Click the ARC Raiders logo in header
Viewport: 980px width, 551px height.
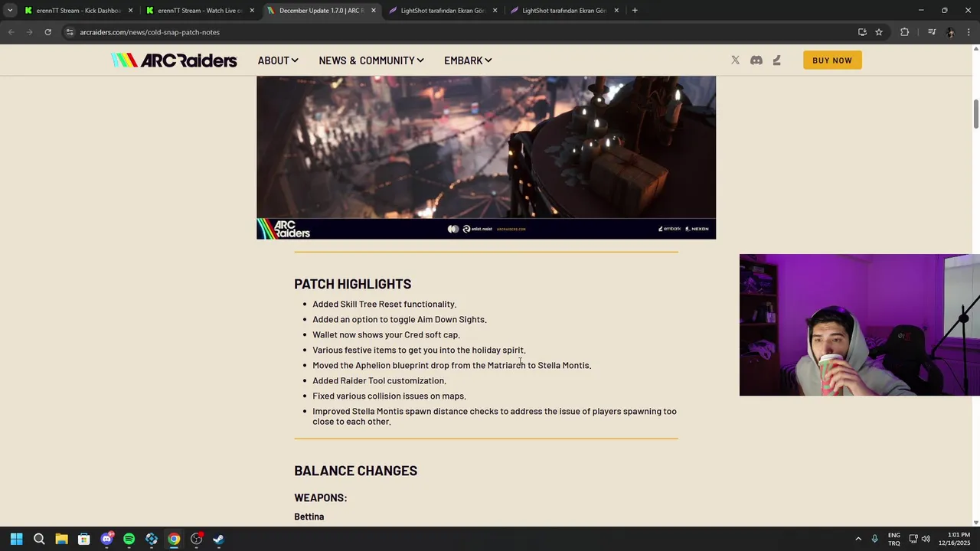(x=174, y=60)
